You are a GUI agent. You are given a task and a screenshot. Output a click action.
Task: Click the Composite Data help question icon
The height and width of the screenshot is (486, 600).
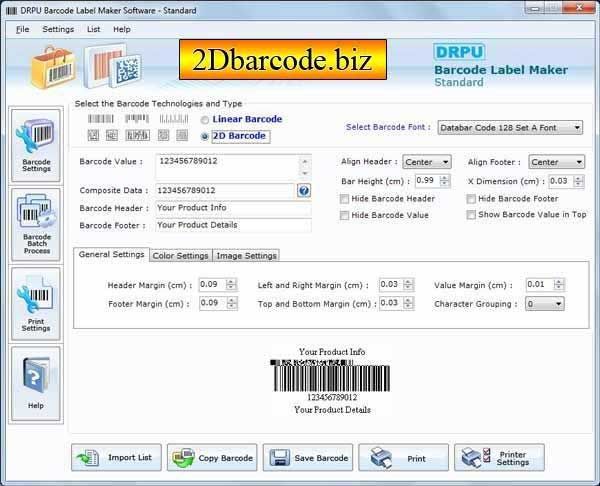tap(304, 190)
